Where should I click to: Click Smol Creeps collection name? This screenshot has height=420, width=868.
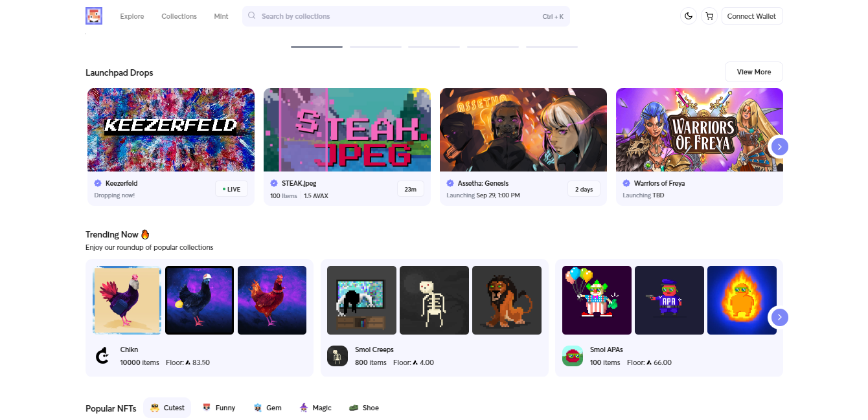pyautogui.click(x=374, y=349)
